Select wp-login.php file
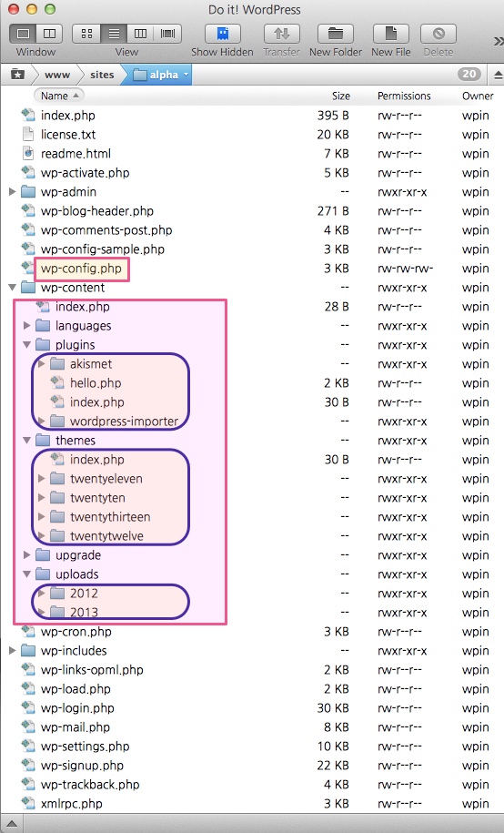 tap(77, 708)
